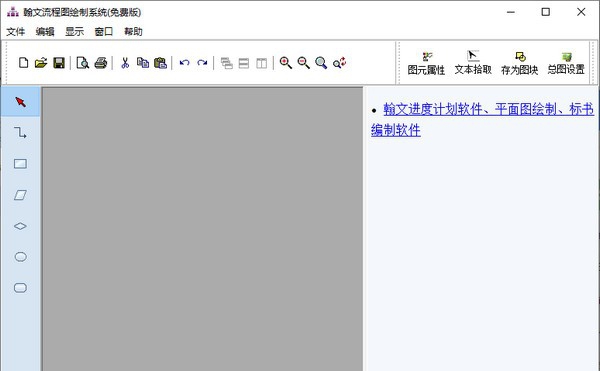
Task: Paste from clipboard
Action: coord(160,63)
